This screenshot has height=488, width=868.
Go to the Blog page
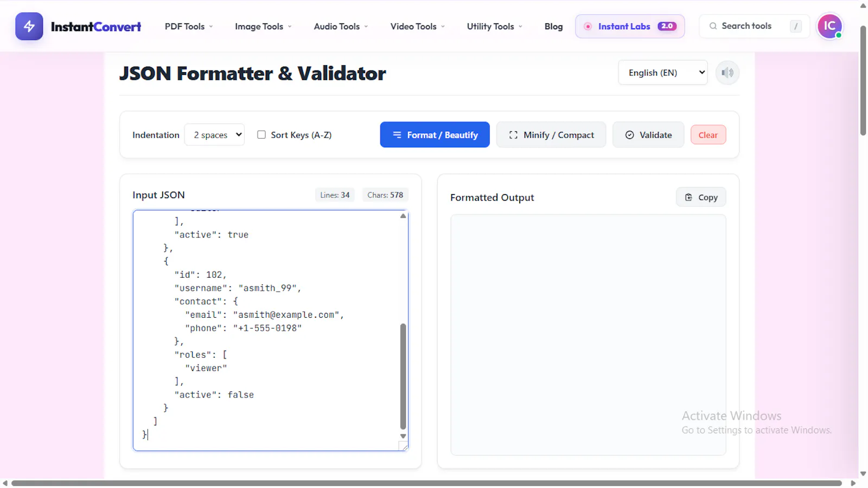[553, 27]
